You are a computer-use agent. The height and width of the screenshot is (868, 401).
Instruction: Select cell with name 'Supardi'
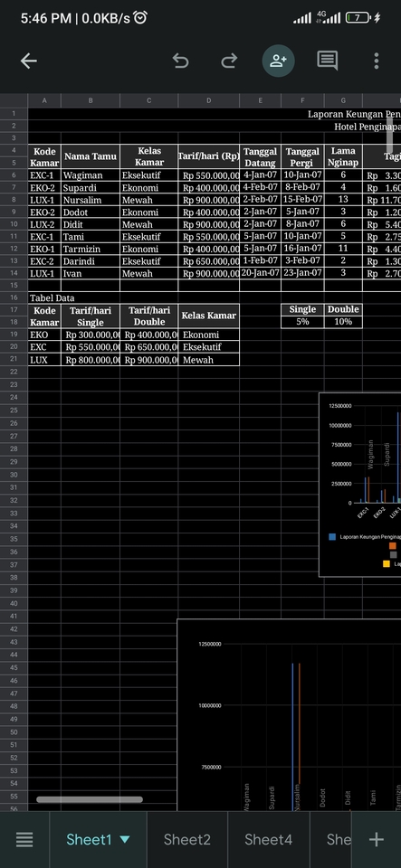click(91, 188)
